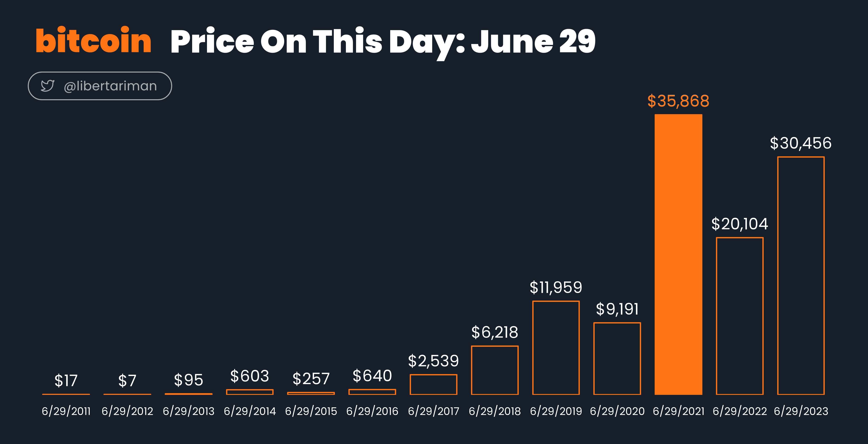The image size is (868, 444).
Task: Click the $11,959 value label
Action: tap(556, 287)
